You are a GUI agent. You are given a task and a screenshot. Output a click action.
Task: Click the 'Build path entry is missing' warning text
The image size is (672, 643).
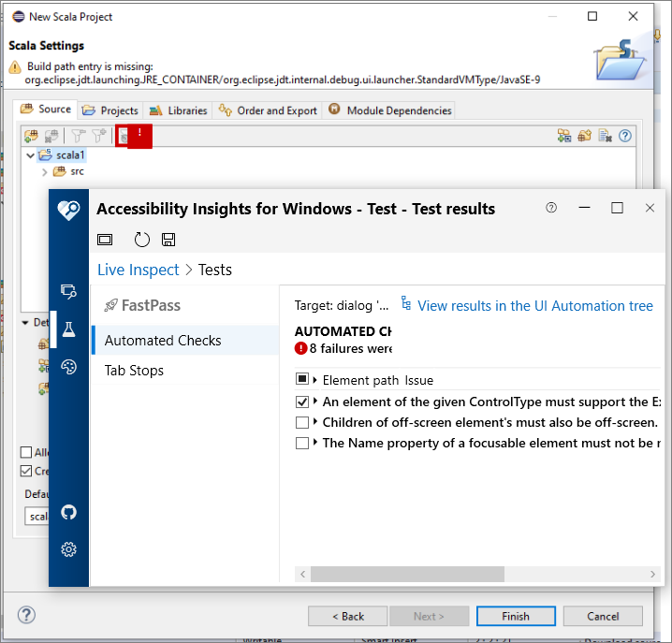point(90,66)
